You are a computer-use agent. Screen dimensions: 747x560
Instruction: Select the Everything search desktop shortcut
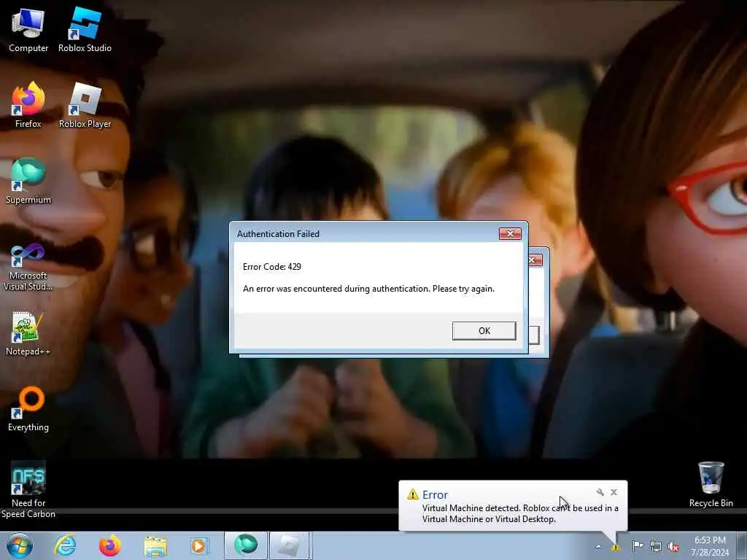[x=28, y=409]
